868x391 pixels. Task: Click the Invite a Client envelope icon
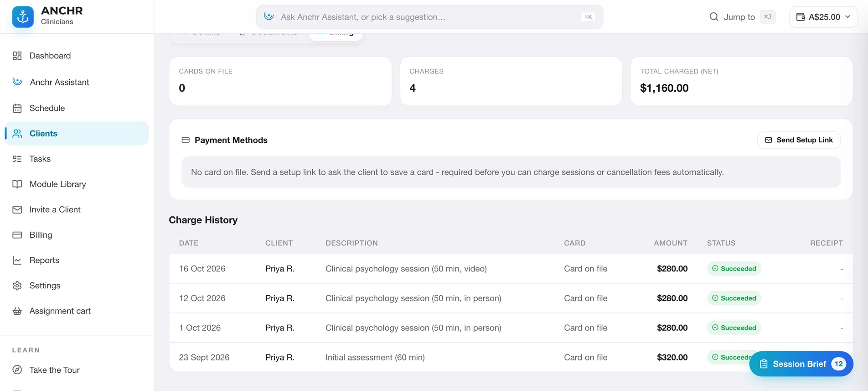point(17,209)
